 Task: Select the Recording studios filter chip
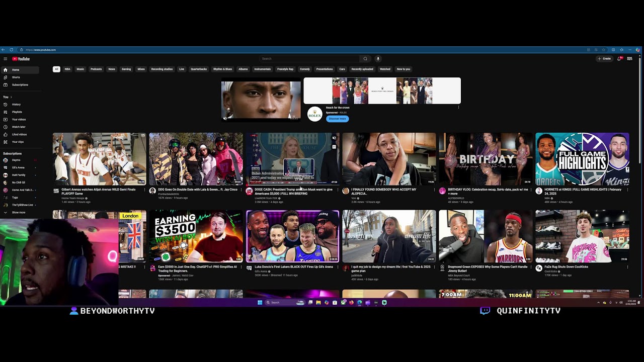point(162,69)
